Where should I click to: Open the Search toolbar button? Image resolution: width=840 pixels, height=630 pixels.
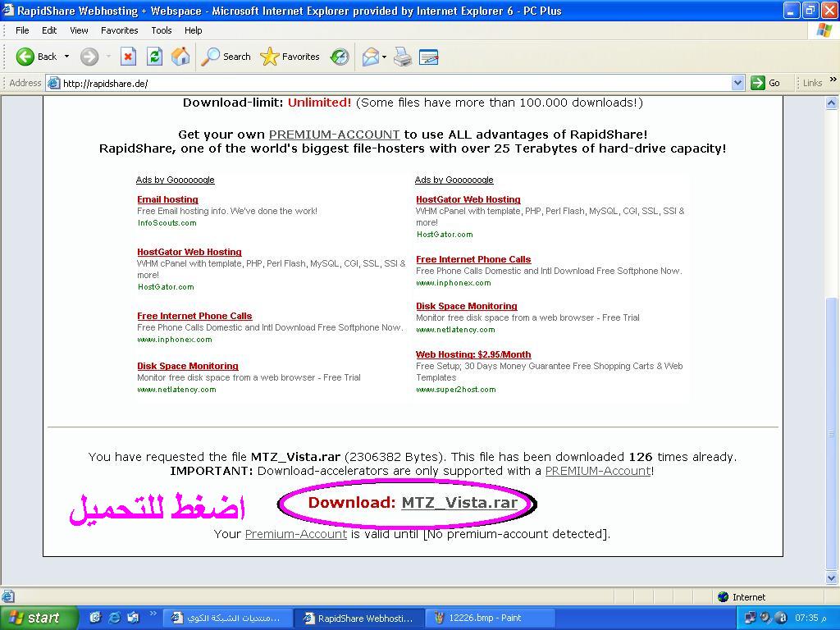click(226, 57)
